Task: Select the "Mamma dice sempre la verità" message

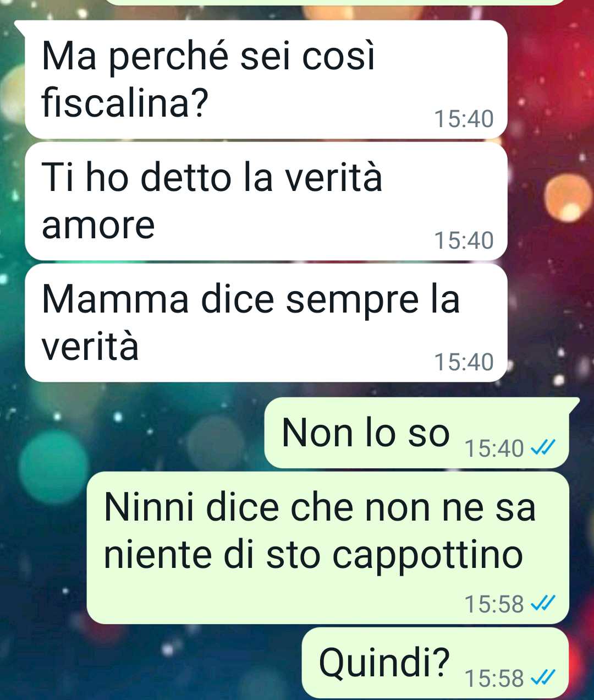Action: click(x=266, y=323)
